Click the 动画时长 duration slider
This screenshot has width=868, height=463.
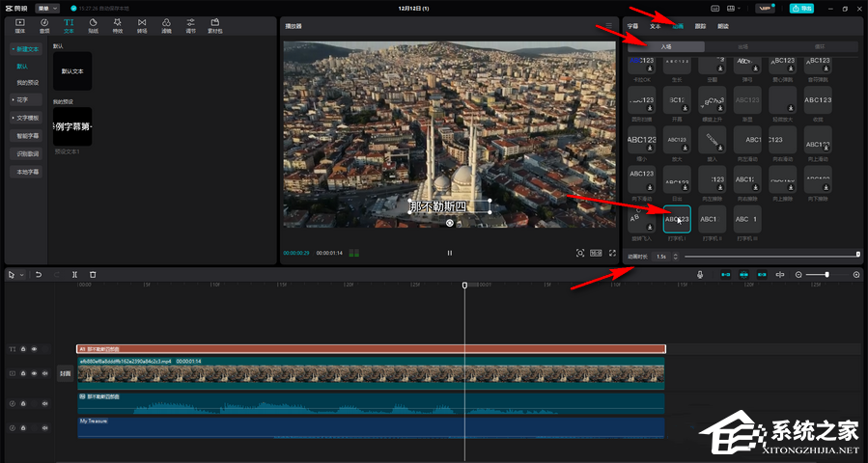pyautogui.click(x=770, y=256)
